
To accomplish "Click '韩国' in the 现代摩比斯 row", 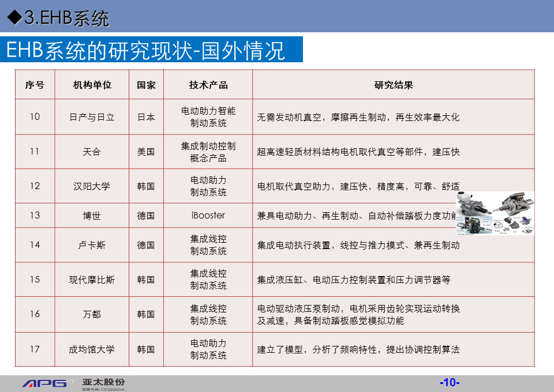I will point(146,280).
